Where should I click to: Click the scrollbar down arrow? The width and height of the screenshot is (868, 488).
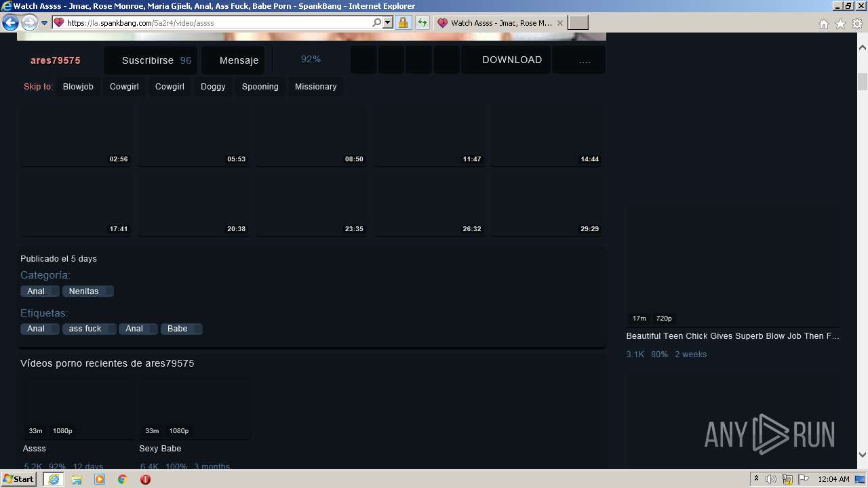pos(863,455)
